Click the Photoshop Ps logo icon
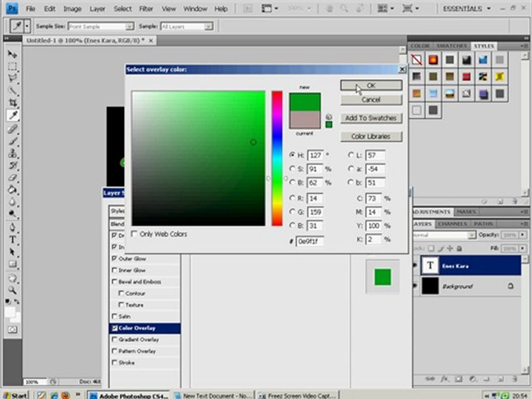Image resolution: width=532 pixels, height=399 pixels. (12, 8)
